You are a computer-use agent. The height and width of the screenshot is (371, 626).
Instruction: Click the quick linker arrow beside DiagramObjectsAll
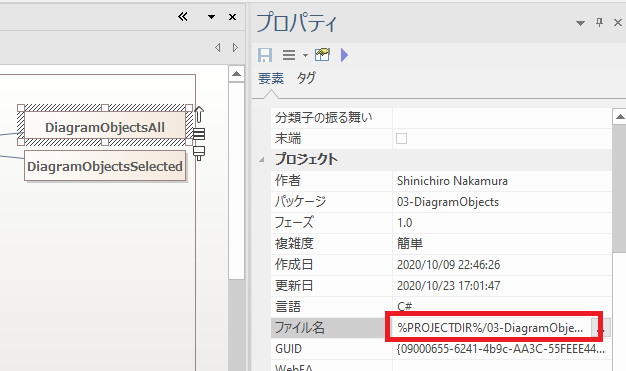click(x=199, y=115)
